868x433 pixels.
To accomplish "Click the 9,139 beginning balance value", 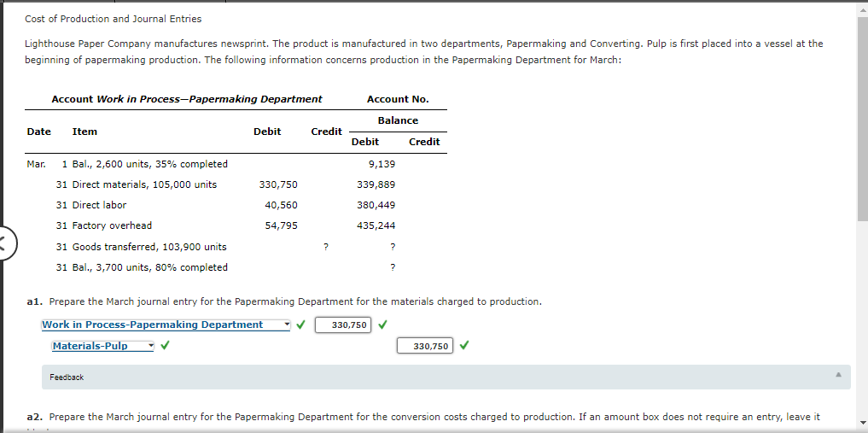I will point(382,164).
